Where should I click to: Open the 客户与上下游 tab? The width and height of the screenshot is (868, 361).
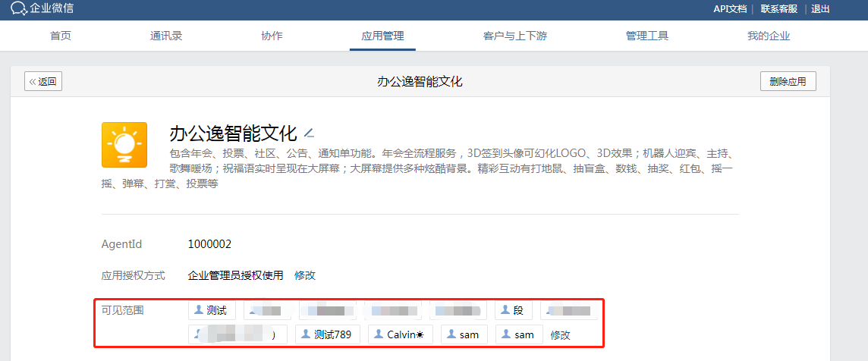point(515,36)
